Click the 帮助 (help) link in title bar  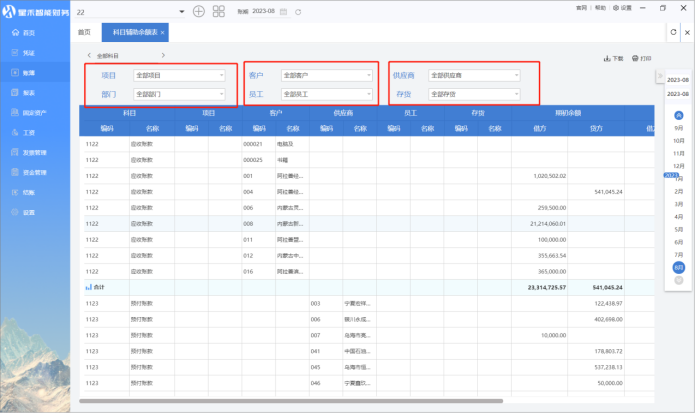[x=600, y=7]
